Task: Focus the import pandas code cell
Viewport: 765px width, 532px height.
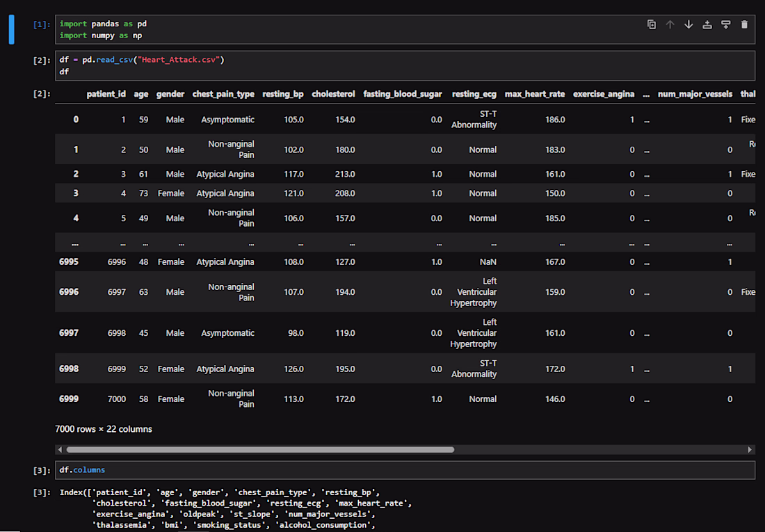Action: click(x=405, y=29)
